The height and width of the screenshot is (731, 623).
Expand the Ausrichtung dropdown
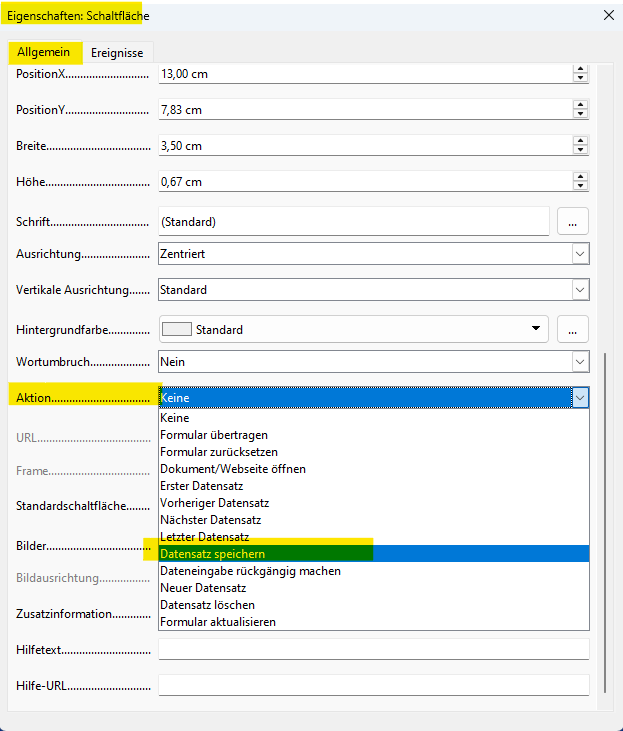[579, 254]
